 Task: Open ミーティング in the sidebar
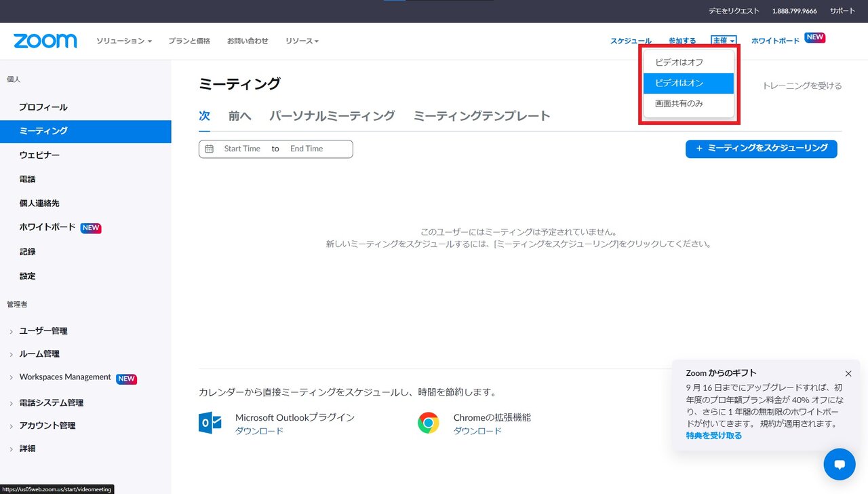point(85,131)
